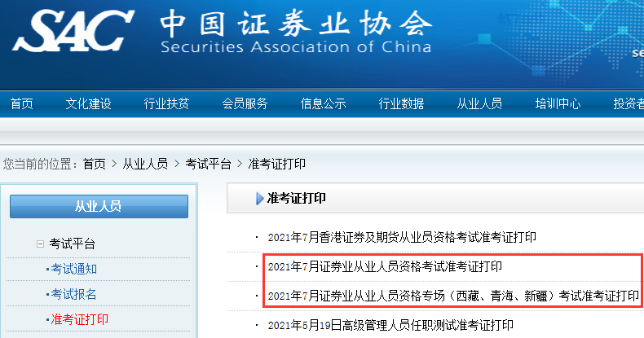Go to 行业扶贫 in navigation bar
Screen dimensions: 644x338
pos(166,103)
